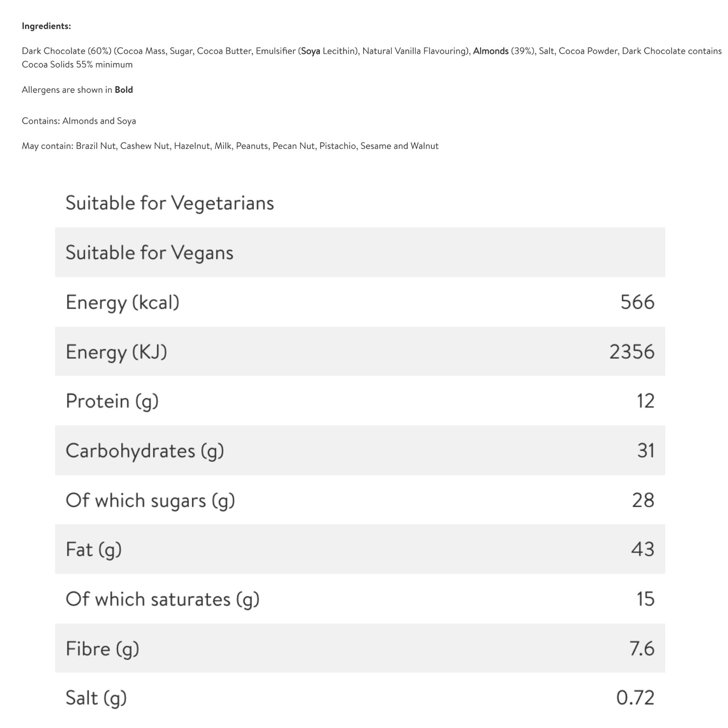728x728 pixels.
Task: Click the 'Allergens are shown in Bold' note
Action: coord(77,90)
